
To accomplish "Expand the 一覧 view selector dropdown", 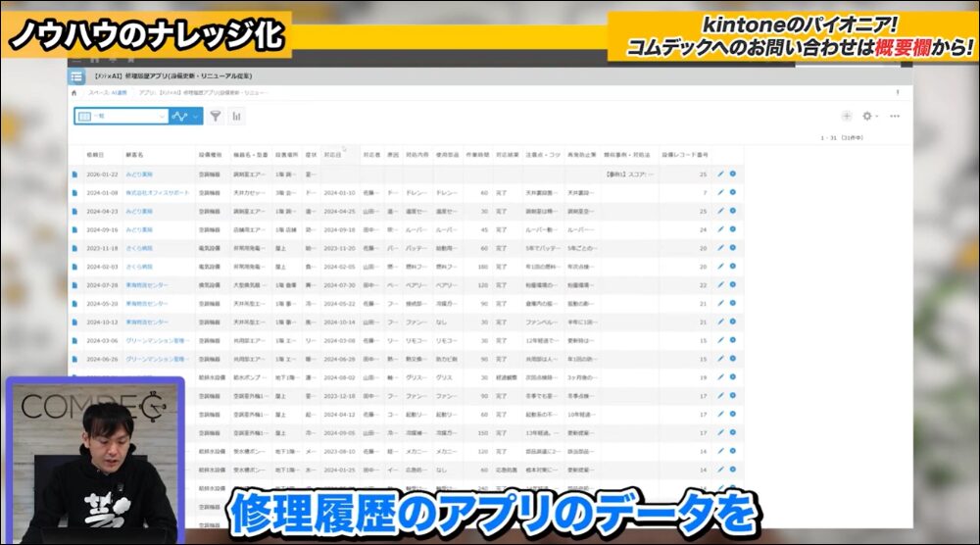I will click(x=162, y=116).
